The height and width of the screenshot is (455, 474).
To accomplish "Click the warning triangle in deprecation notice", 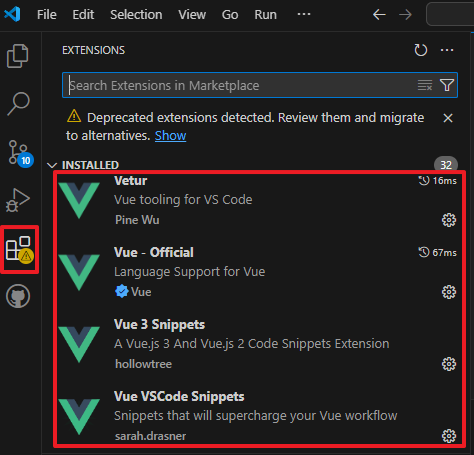I will point(74,116).
